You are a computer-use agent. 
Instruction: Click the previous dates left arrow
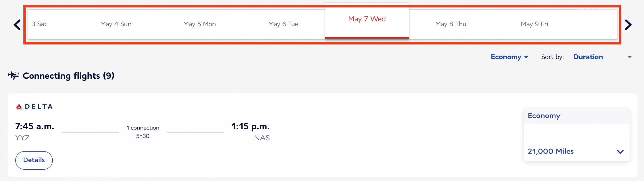17,25
